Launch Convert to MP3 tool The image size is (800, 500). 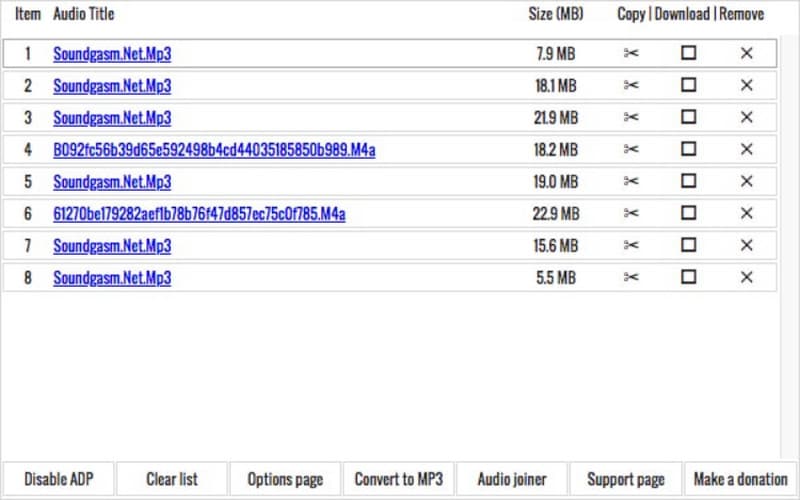pyautogui.click(x=398, y=479)
